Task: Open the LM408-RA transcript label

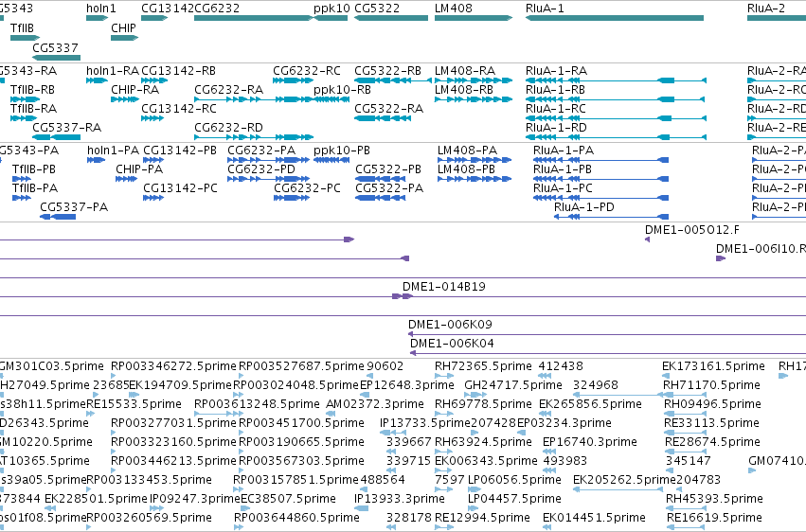Action: (465, 71)
